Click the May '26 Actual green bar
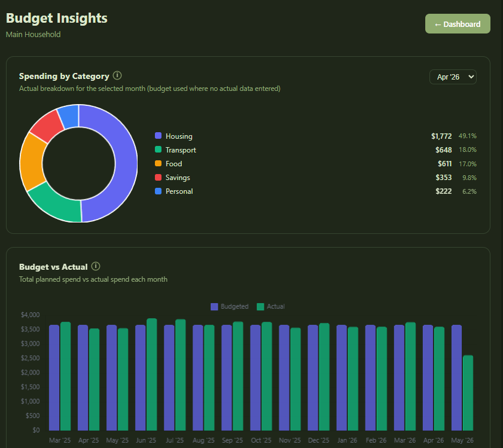 [x=468, y=393]
